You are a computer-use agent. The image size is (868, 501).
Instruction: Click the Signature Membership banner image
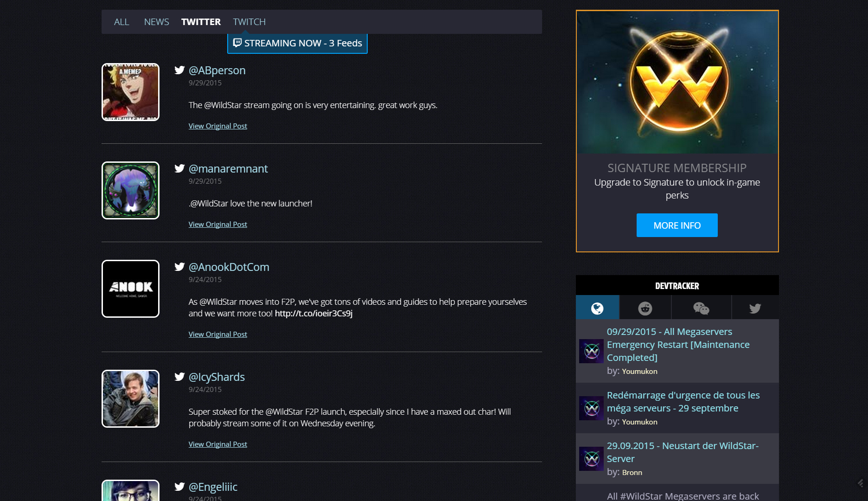(677, 82)
